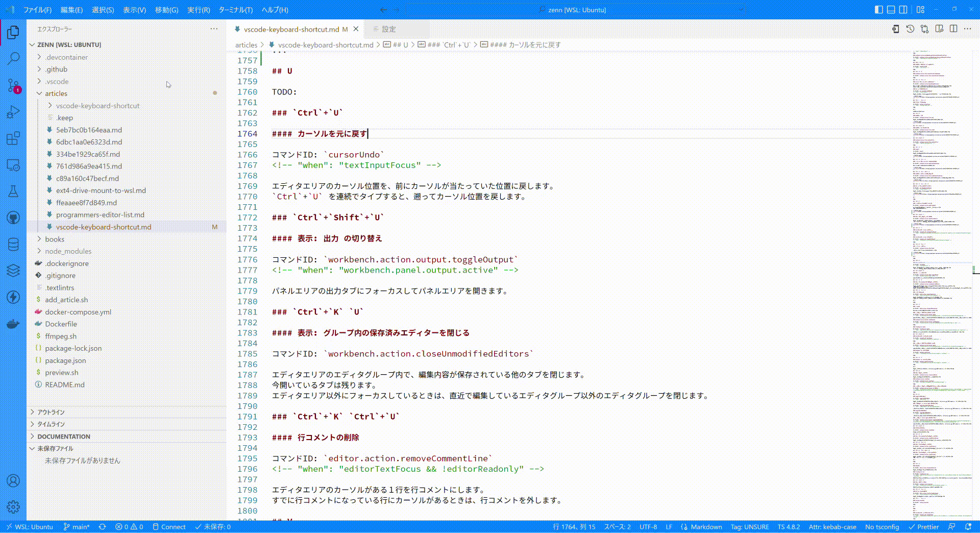Expand the vscode-keyboard-shortcut subfolder
Viewport: 980px width, 533px height.
click(x=127, y=106)
